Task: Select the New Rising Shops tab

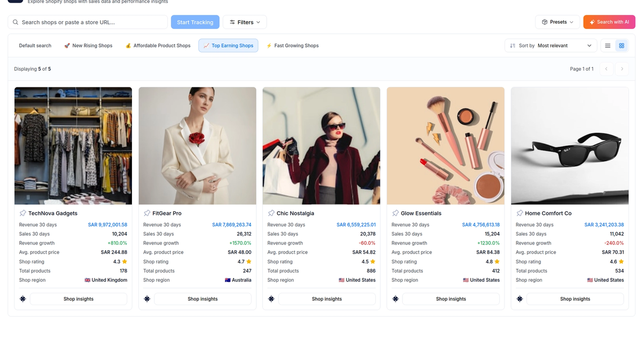Action: tap(88, 46)
